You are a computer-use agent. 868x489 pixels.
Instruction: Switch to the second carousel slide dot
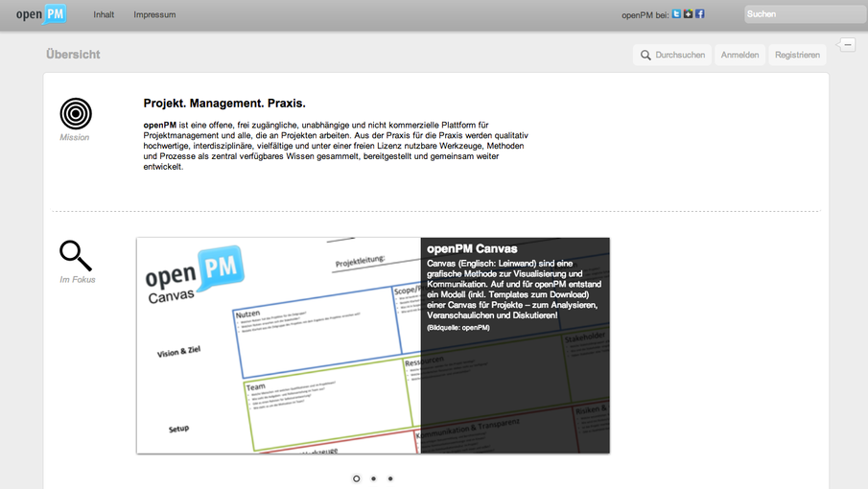(373, 478)
